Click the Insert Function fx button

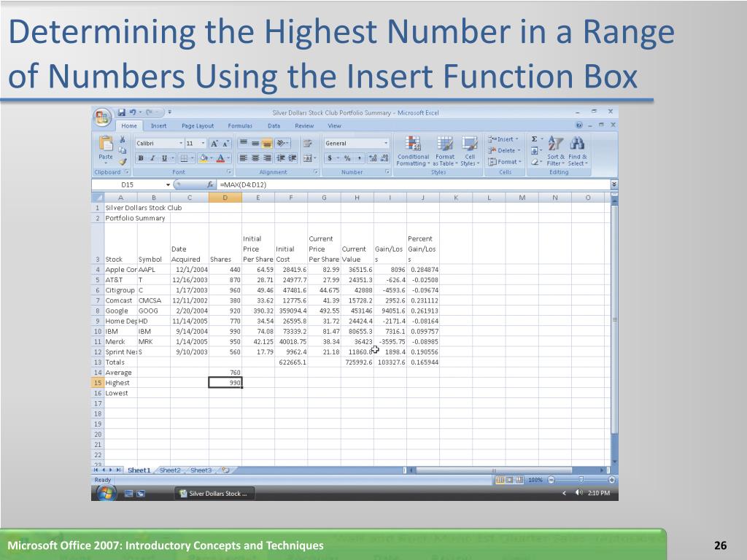pyautogui.click(x=210, y=184)
